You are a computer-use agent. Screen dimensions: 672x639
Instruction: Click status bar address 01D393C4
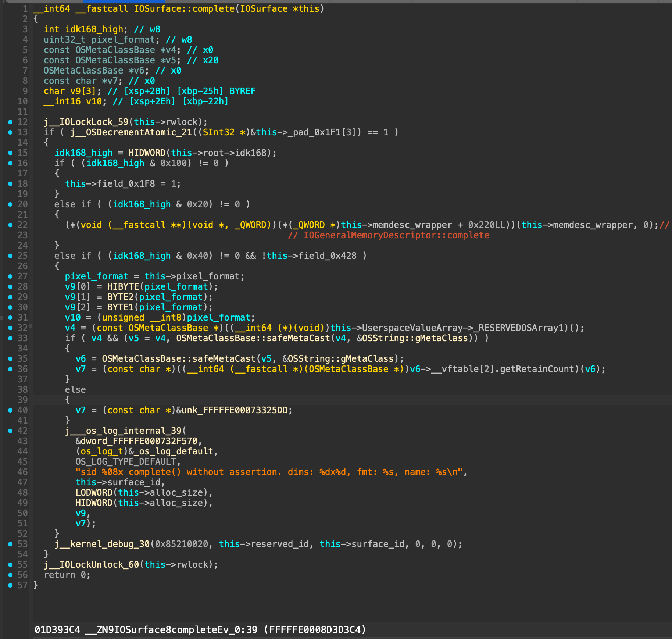tap(57, 630)
